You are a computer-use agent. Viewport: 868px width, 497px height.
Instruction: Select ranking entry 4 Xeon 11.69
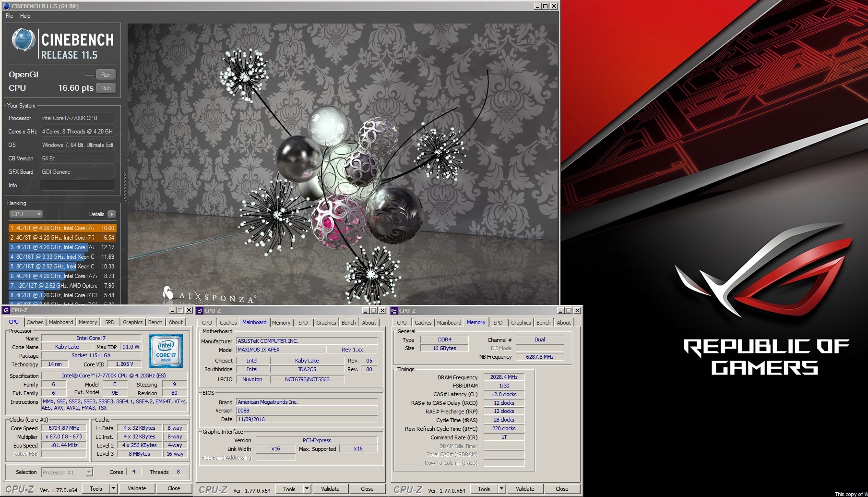tap(62, 257)
